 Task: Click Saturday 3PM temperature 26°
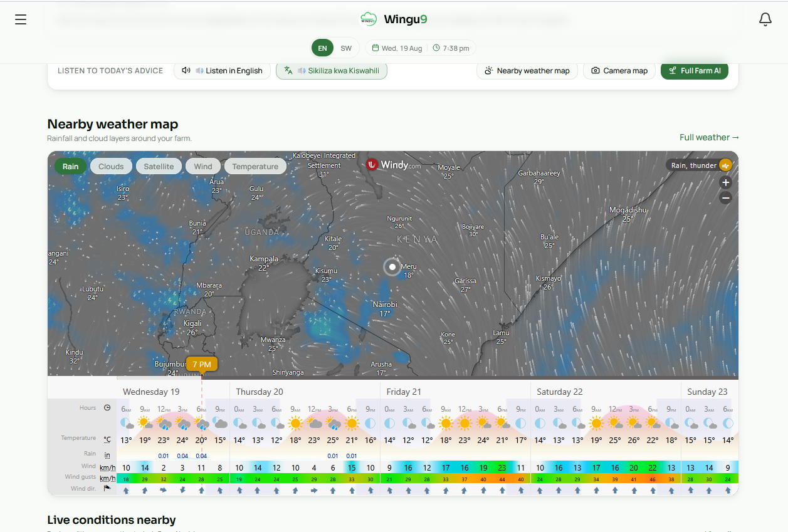(634, 440)
